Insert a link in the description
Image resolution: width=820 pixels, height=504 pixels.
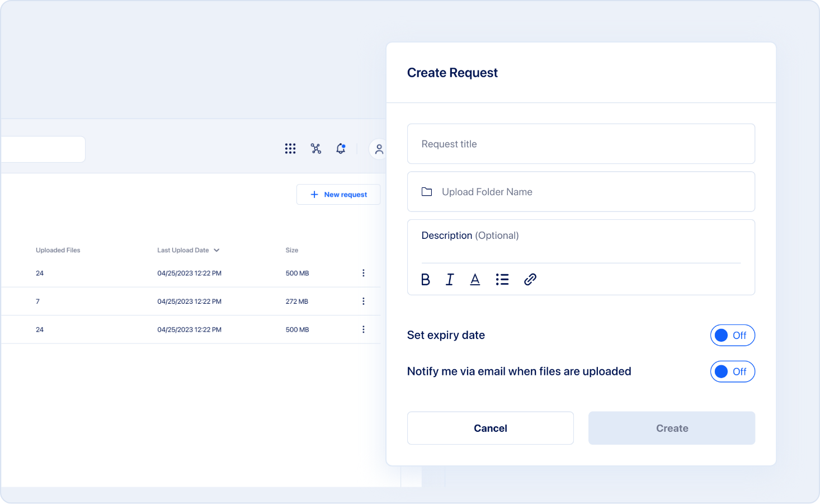530,280
